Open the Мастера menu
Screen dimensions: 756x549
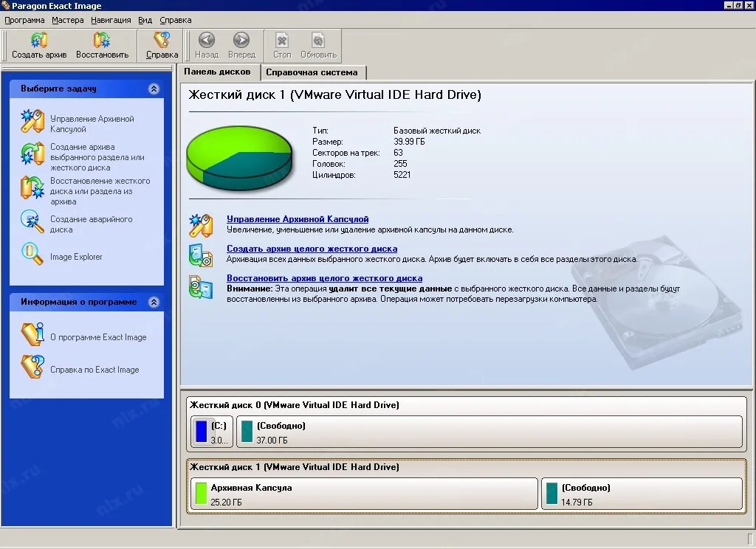pyautogui.click(x=67, y=20)
